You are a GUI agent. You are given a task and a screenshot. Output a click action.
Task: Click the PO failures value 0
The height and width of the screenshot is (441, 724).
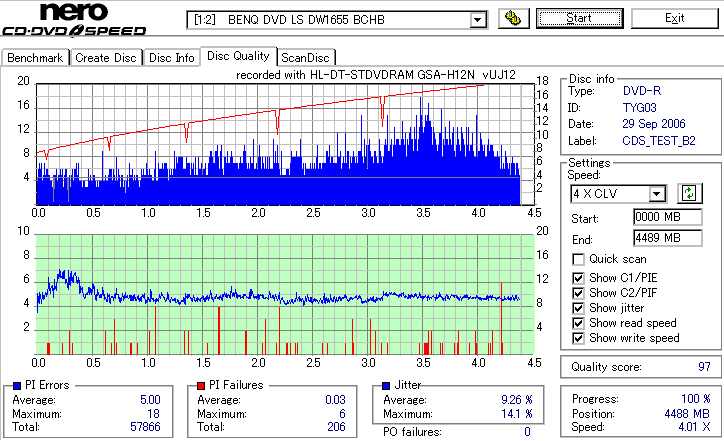(527, 432)
